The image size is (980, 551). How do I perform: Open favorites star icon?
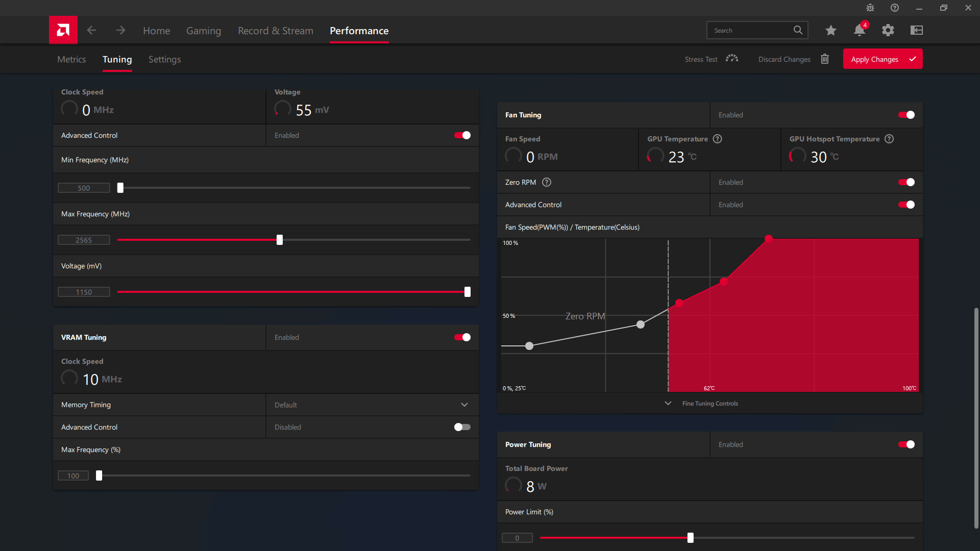830,30
